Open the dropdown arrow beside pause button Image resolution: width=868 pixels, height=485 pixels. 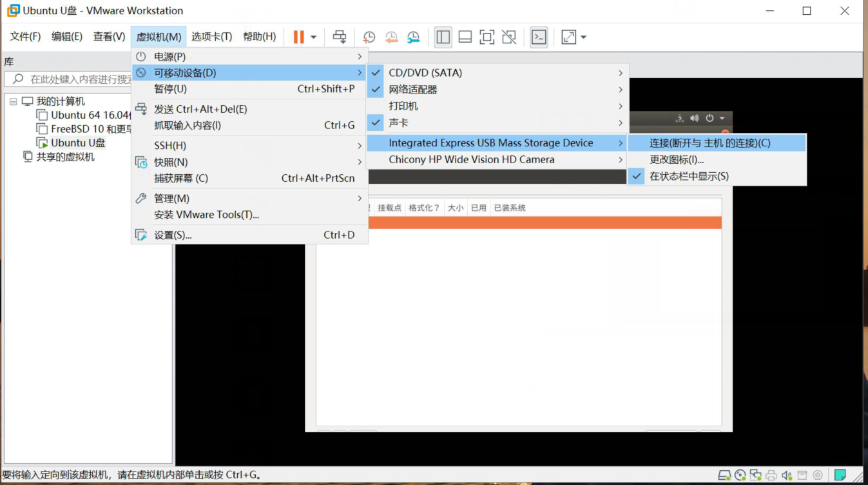coord(314,37)
